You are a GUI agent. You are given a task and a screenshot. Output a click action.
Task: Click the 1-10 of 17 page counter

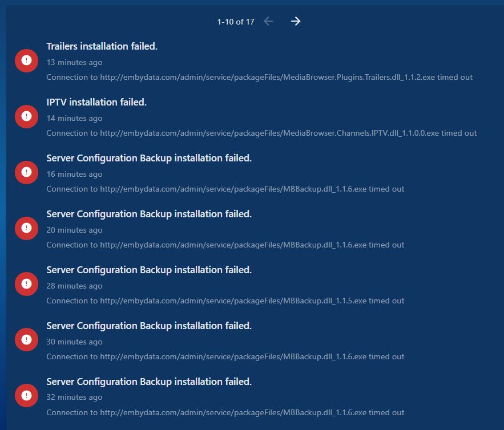point(236,22)
